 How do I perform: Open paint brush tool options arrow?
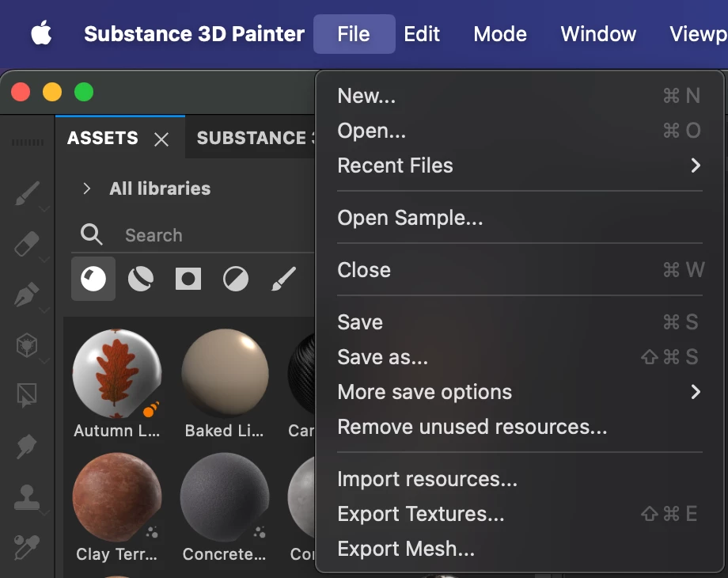pyautogui.click(x=44, y=210)
